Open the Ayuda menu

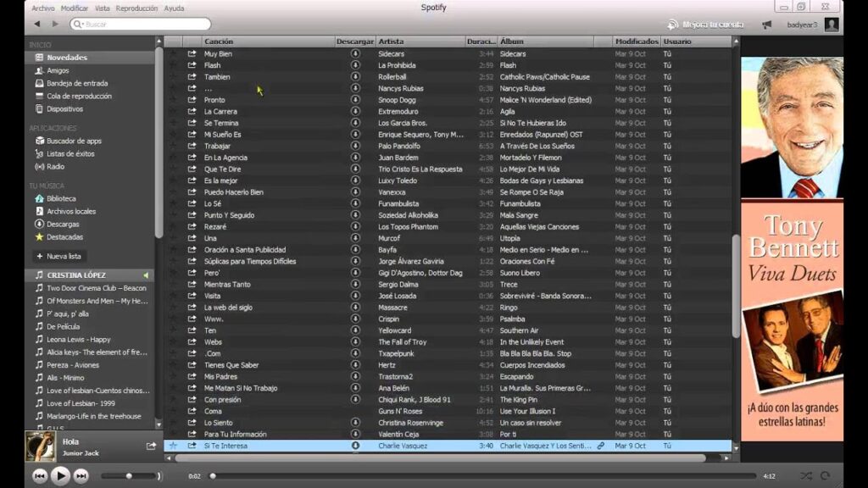(x=174, y=8)
